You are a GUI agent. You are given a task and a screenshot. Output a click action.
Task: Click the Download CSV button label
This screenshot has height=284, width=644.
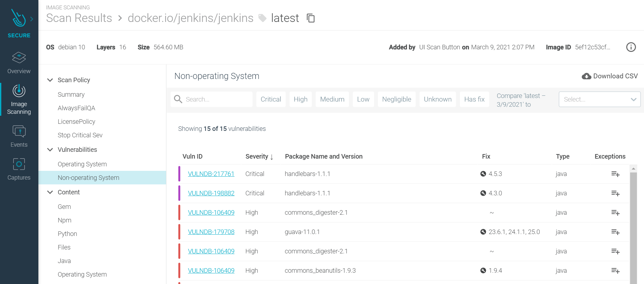615,76
